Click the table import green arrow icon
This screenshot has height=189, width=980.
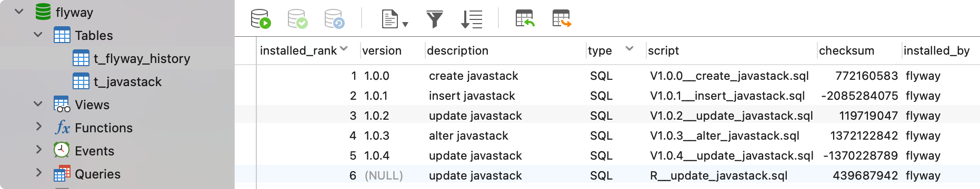[x=525, y=19]
